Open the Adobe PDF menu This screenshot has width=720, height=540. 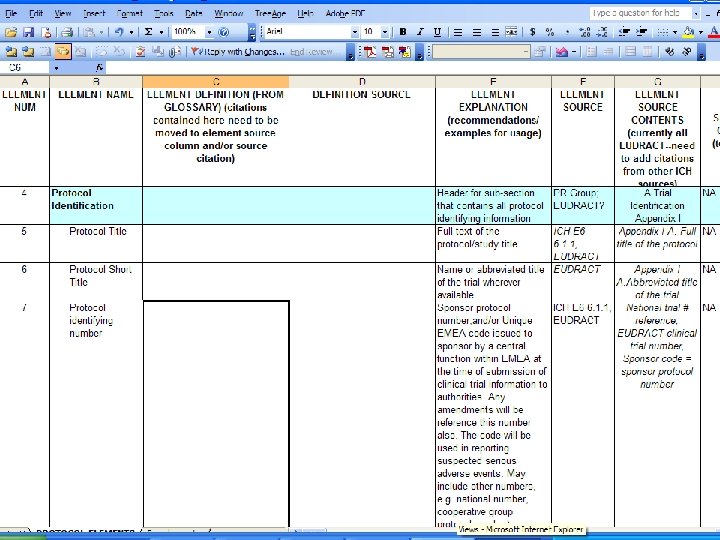coord(345,13)
